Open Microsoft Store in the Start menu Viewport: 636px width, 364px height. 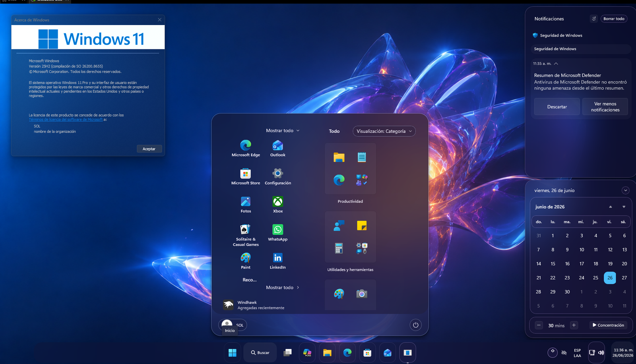click(x=246, y=177)
